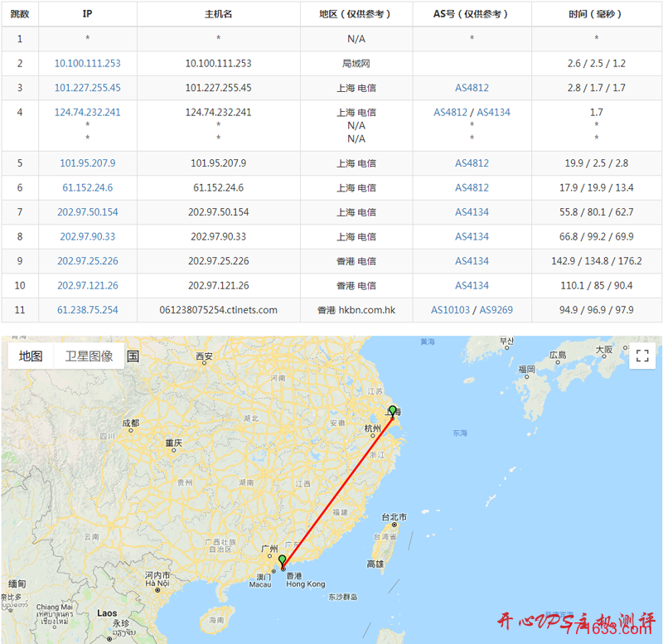Click the 跳数 column header

tap(20, 14)
